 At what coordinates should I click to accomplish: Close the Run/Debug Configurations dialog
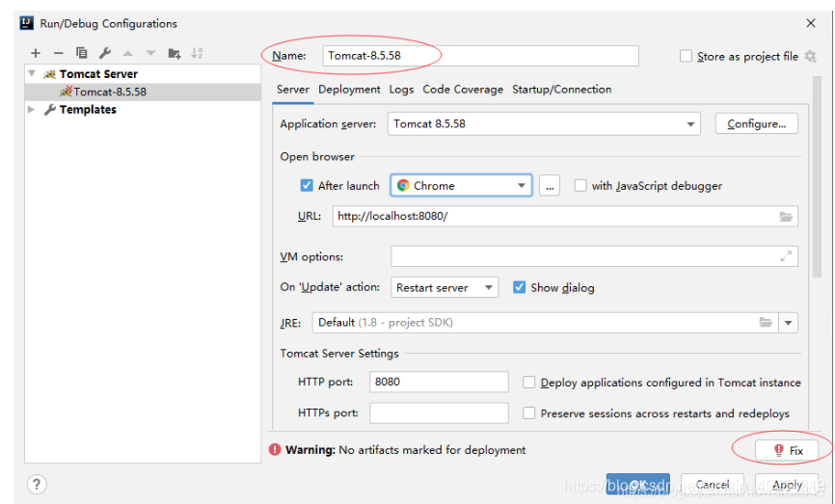(811, 23)
